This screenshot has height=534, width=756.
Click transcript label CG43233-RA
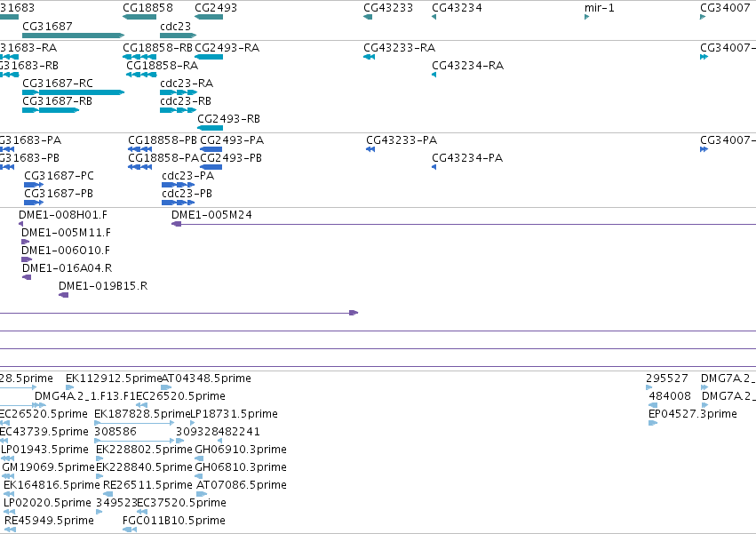[x=399, y=48]
